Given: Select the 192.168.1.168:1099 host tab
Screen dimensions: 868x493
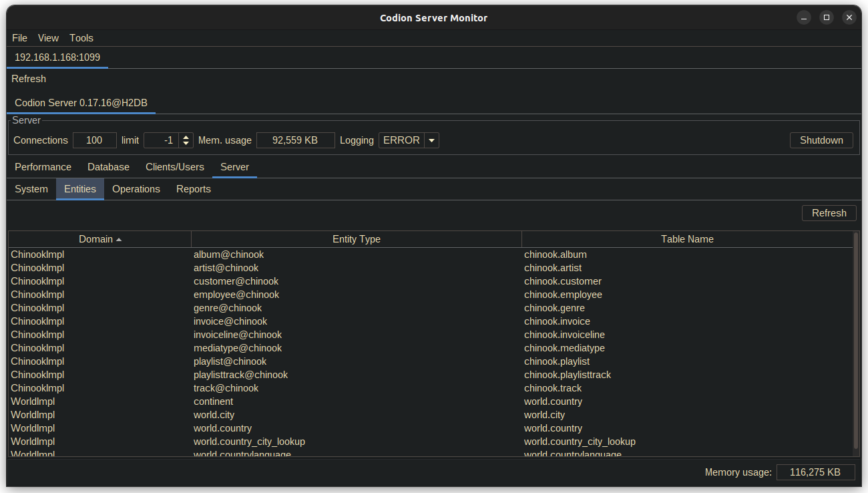Looking at the screenshot, I should click(57, 57).
